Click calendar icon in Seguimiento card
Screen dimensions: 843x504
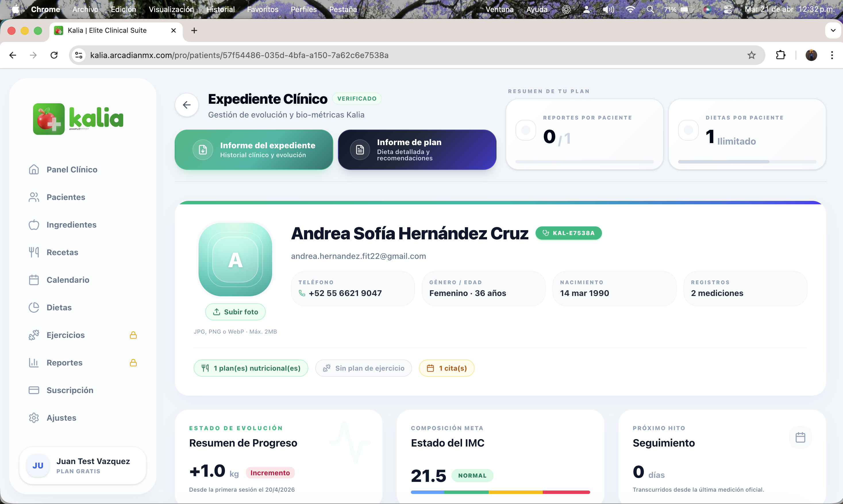click(x=800, y=437)
